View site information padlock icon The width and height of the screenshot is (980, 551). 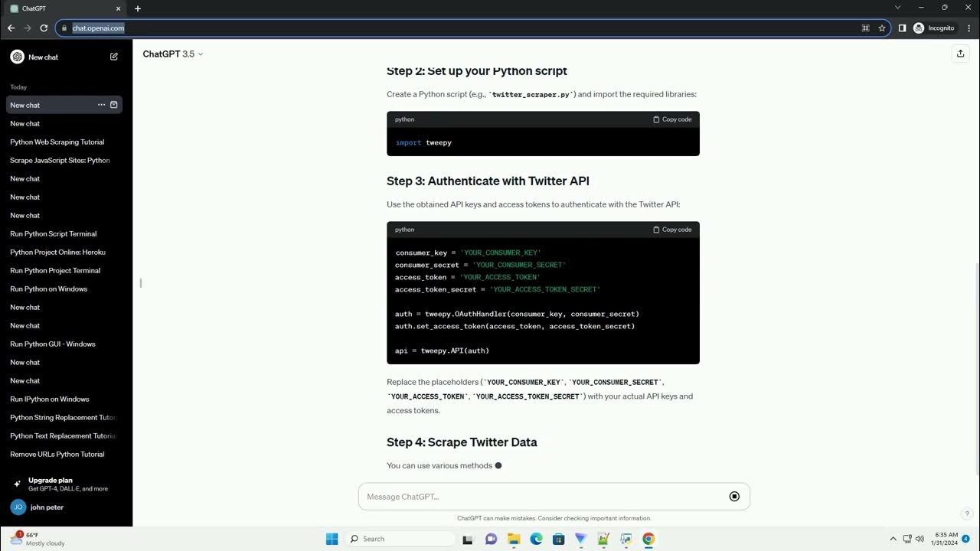point(64,28)
